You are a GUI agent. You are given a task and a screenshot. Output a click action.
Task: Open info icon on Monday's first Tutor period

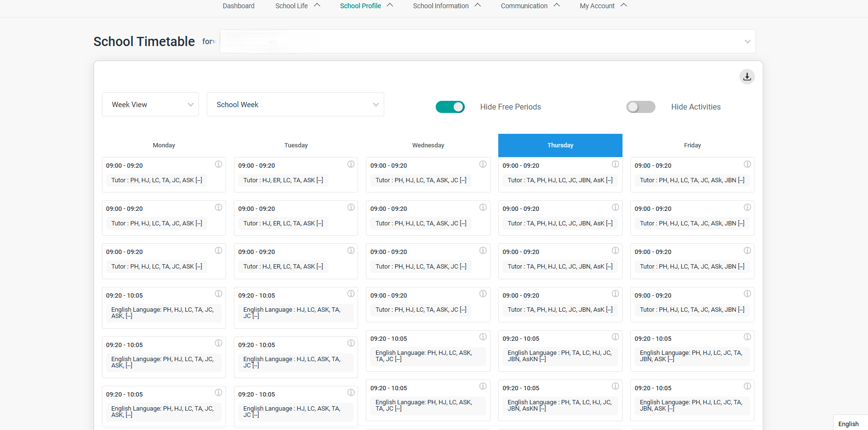point(218,164)
